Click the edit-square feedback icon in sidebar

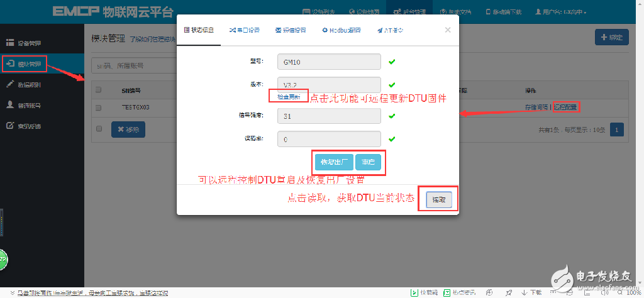click(10, 126)
